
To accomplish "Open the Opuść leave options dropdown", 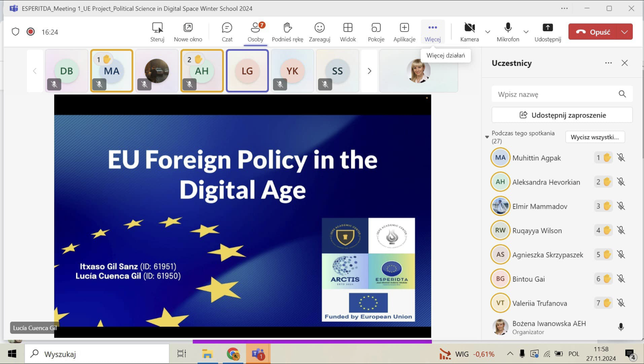I will (x=624, y=32).
